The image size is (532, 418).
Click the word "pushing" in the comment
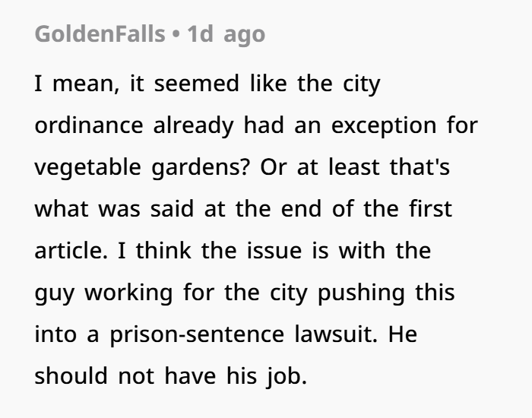click(361, 293)
